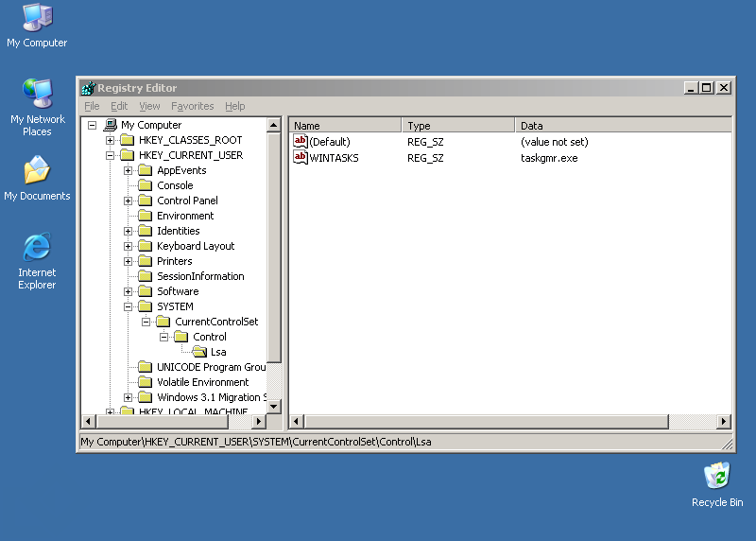756x541 pixels.
Task: Sort values by the Name column header
Action: tap(345, 126)
